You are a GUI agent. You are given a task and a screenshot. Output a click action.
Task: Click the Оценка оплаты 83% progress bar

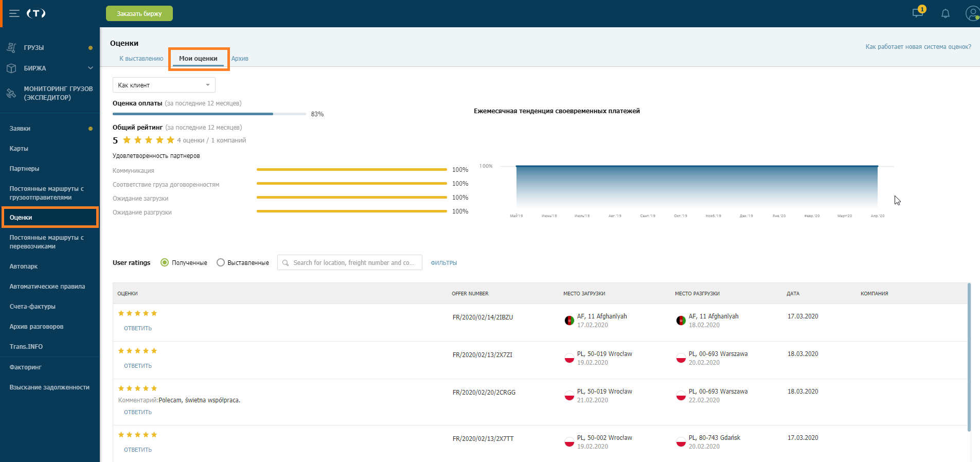209,114
